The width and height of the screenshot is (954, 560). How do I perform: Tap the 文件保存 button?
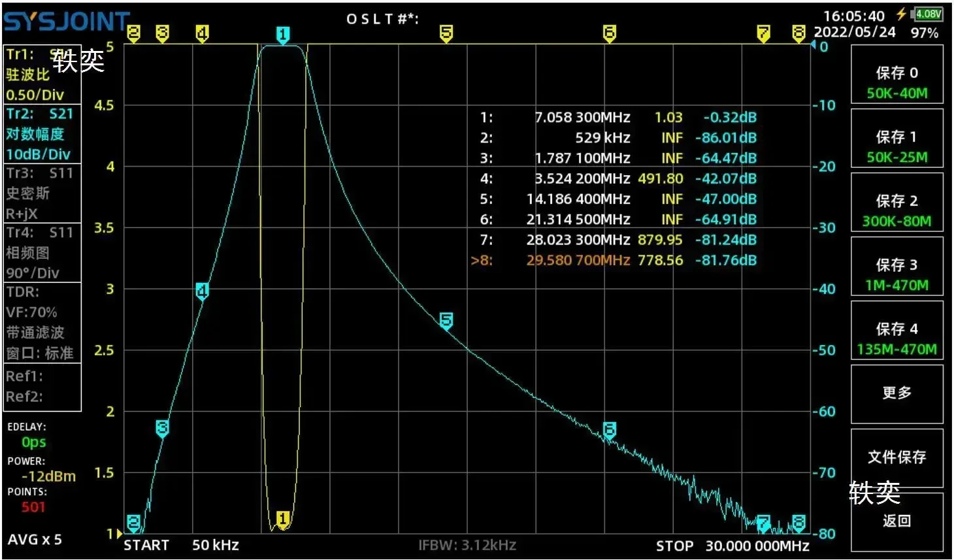(896, 458)
